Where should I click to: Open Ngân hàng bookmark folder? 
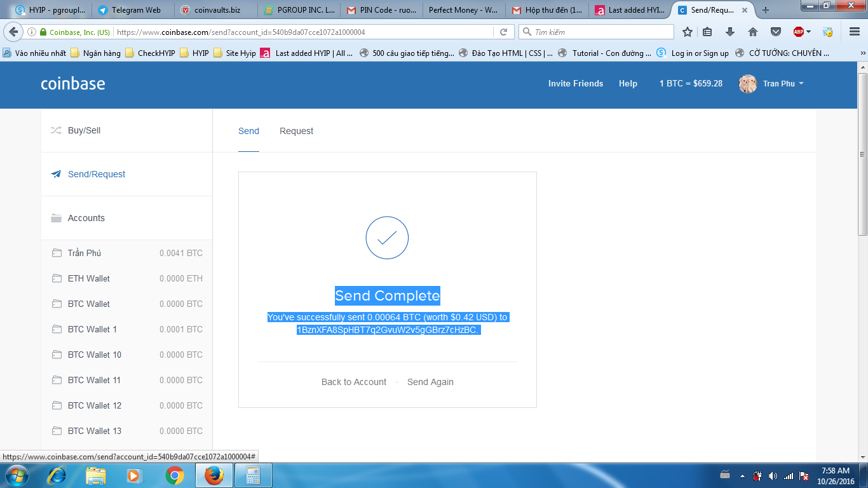click(96, 53)
